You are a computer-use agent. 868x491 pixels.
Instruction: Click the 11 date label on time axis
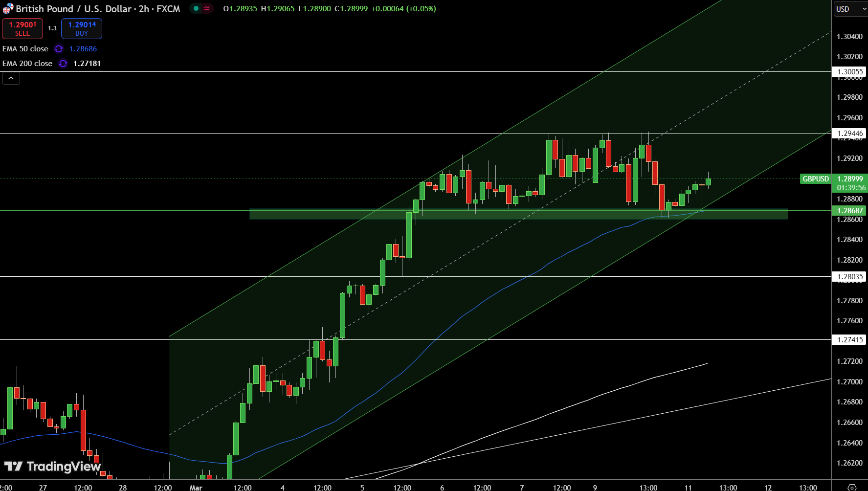tap(688, 488)
